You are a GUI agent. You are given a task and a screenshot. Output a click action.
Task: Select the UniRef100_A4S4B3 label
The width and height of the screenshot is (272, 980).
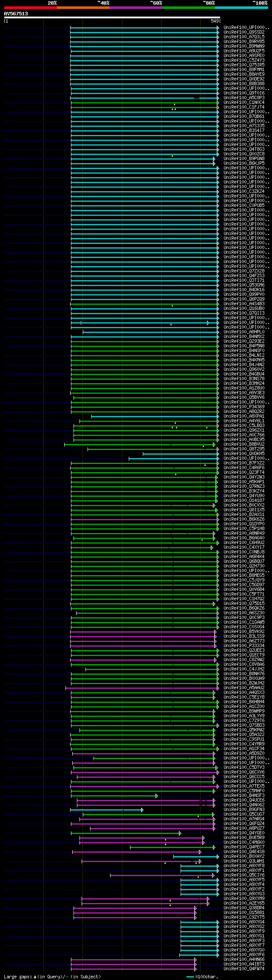[244, 304]
